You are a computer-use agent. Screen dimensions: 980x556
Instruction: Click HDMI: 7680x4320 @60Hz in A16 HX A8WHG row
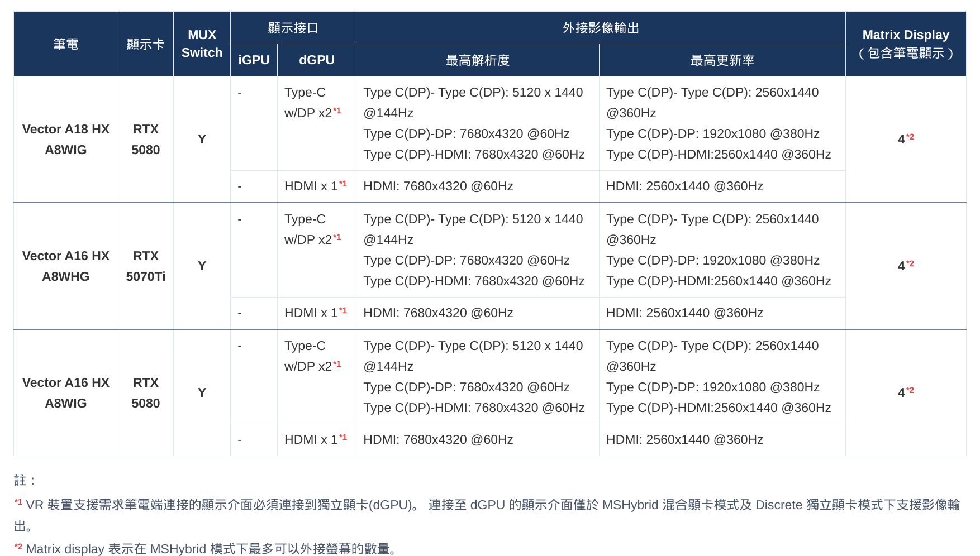(438, 313)
